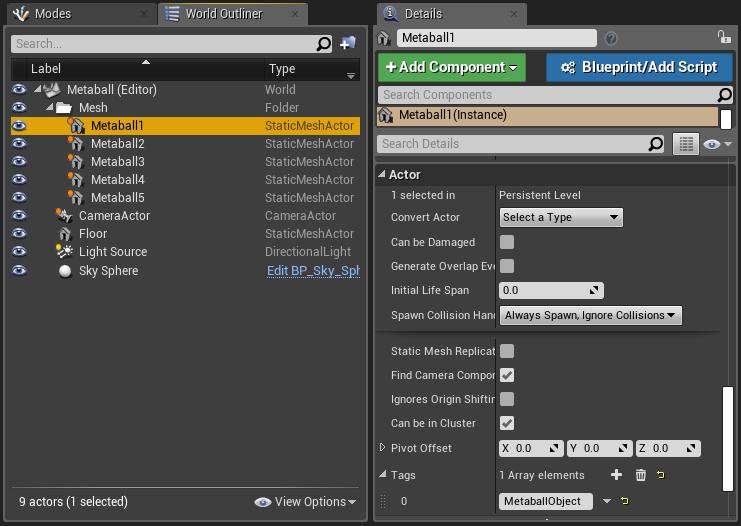Image resolution: width=741 pixels, height=526 pixels.
Task: Collapse the Metaball (Editor) world tree
Action: click(x=38, y=89)
